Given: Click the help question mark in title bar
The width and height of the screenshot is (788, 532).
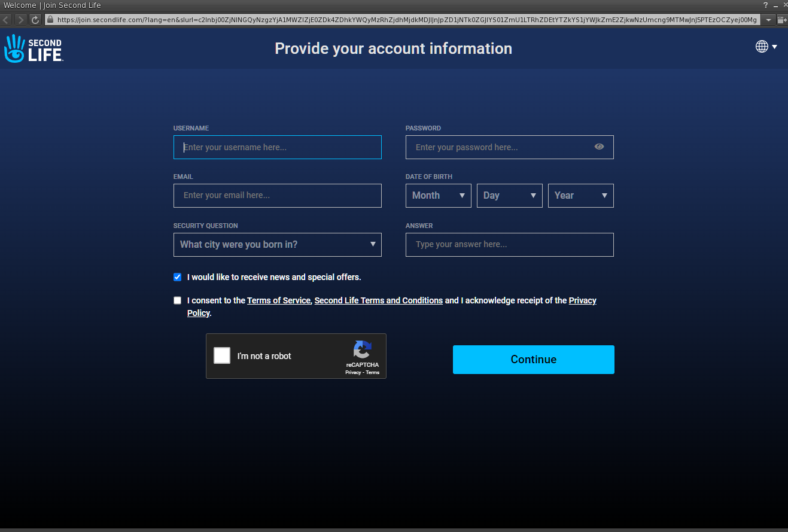Looking at the screenshot, I should pos(765,5).
